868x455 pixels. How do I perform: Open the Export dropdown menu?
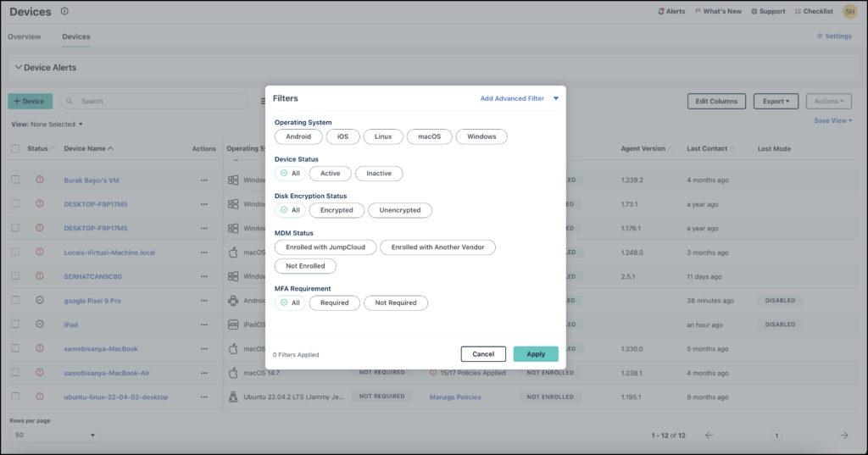click(x=776, y=102)
